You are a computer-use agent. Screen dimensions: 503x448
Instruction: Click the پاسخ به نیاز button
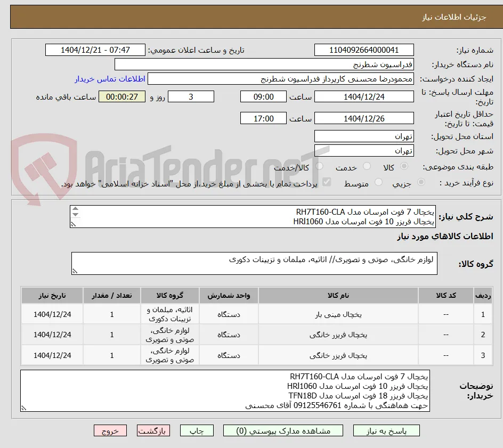tap(386, 430)
